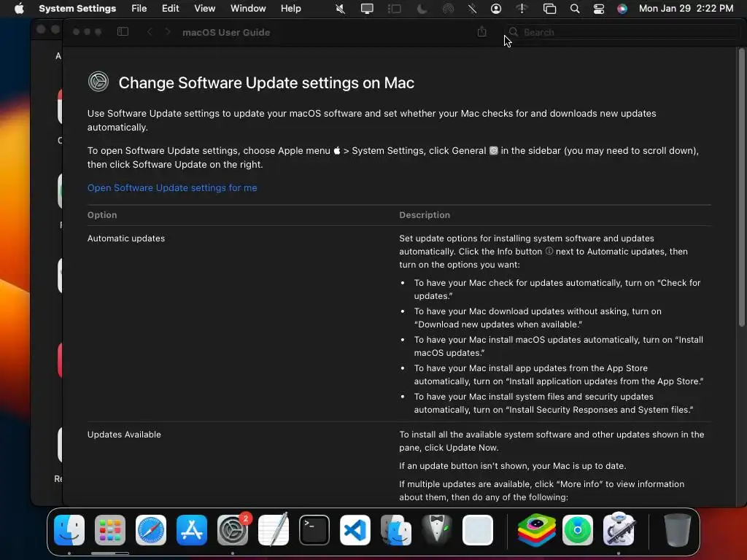
Task: Click the Software Update gear icon beside heading
Action: click(98, 82)
